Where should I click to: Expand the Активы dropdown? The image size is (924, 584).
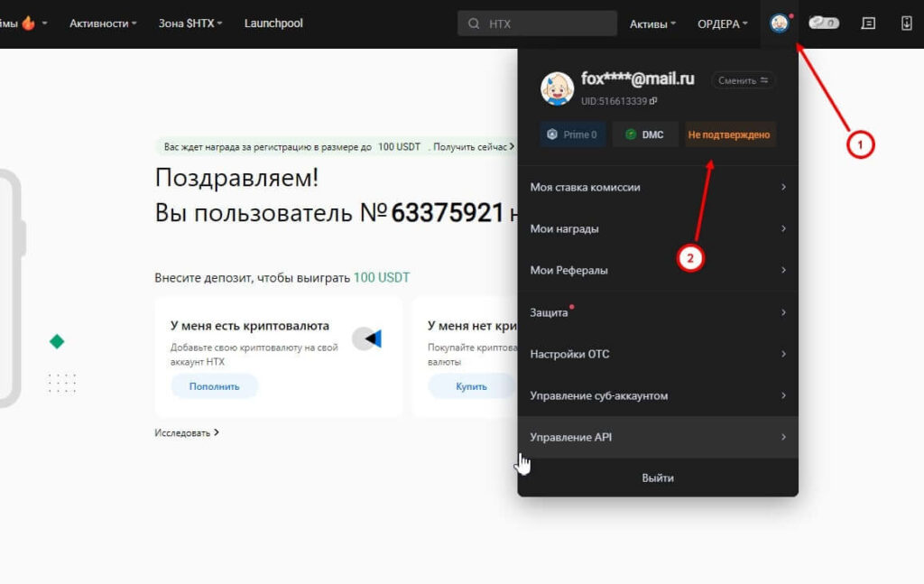click(652, 23)
